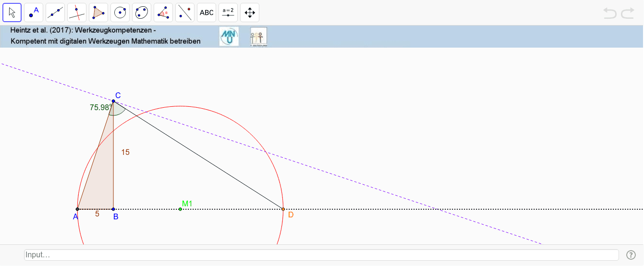Select the Move arrow tool
The width and height of the screenshot is (644, 266).
pyautogui.click(x=12, y=13)
